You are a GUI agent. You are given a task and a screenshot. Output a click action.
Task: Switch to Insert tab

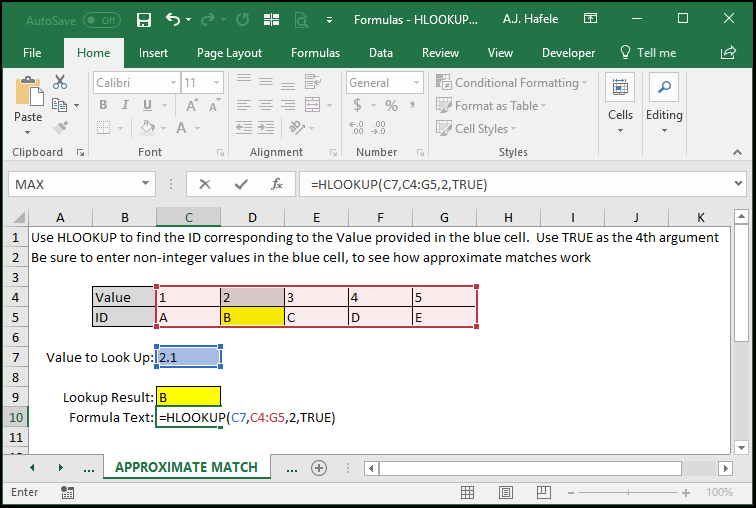coord(153,53)
